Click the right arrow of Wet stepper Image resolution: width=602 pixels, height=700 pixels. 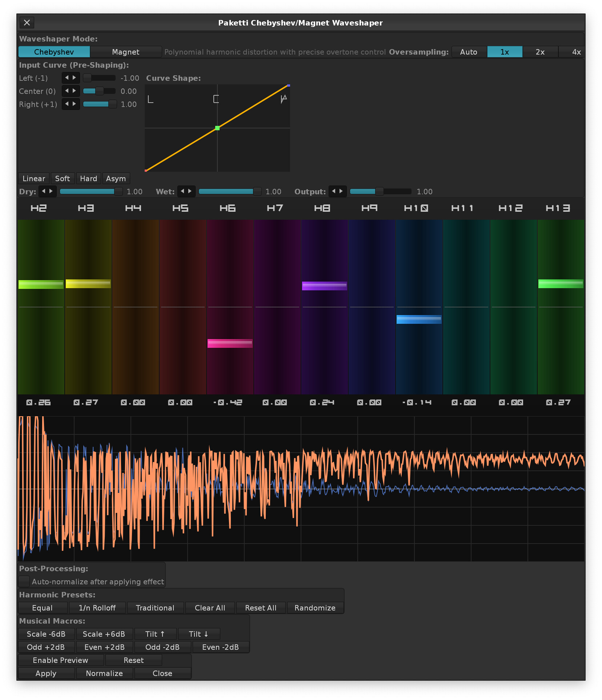point(190,191)
